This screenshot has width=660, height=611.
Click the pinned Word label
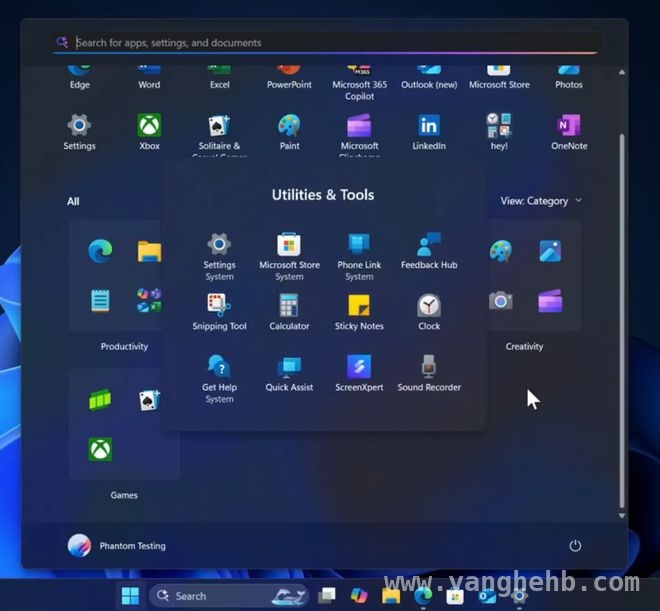[149, 85]
